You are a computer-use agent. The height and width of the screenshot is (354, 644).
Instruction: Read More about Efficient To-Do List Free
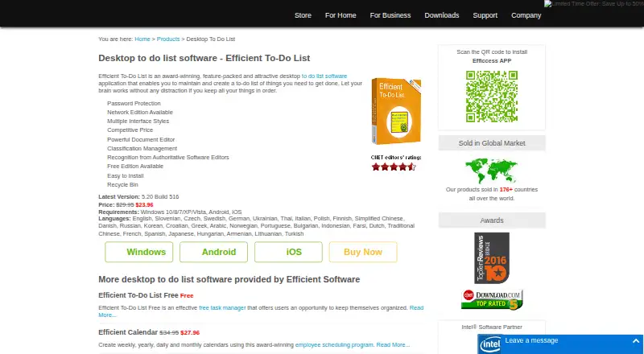pos(416,307)
